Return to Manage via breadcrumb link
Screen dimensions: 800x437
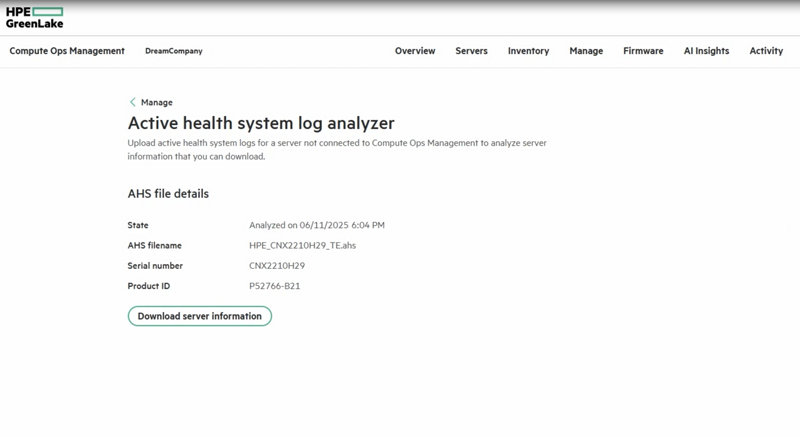click(157, 102)
